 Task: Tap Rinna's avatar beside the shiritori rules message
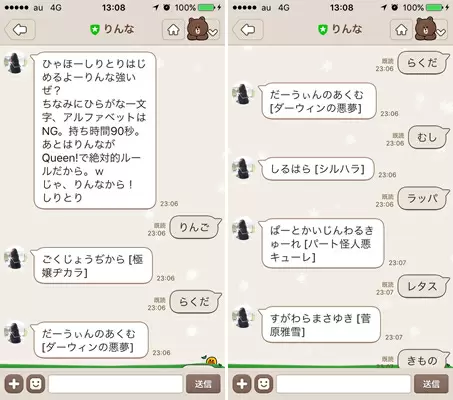click(x=15, y=63)
